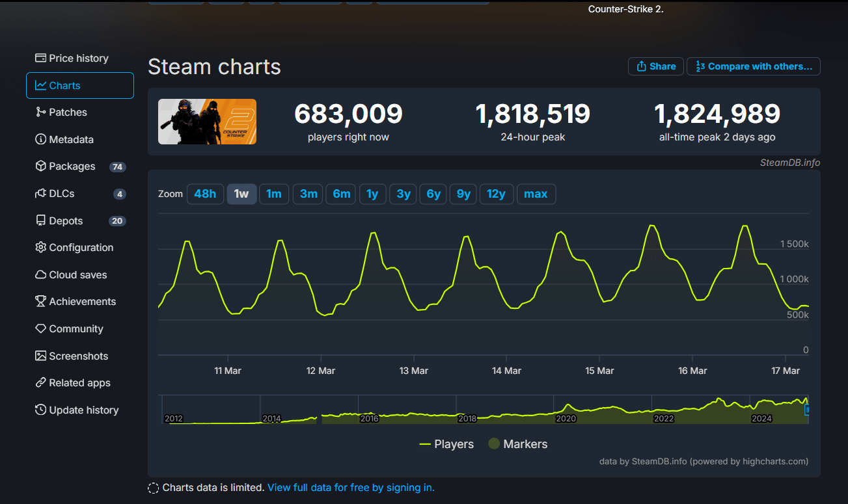Set chart zoom to 6m
Screen dimensions: 848x504
coord(342,194)
